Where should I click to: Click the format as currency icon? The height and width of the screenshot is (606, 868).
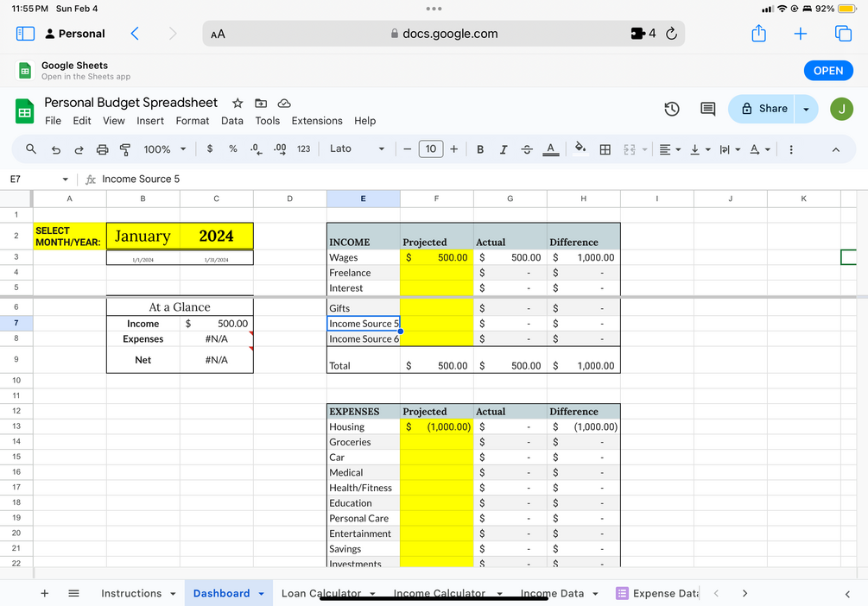click(209, 148)
